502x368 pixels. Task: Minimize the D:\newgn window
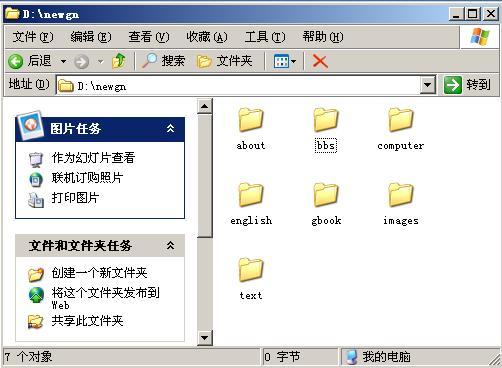[x=456, y=14]
